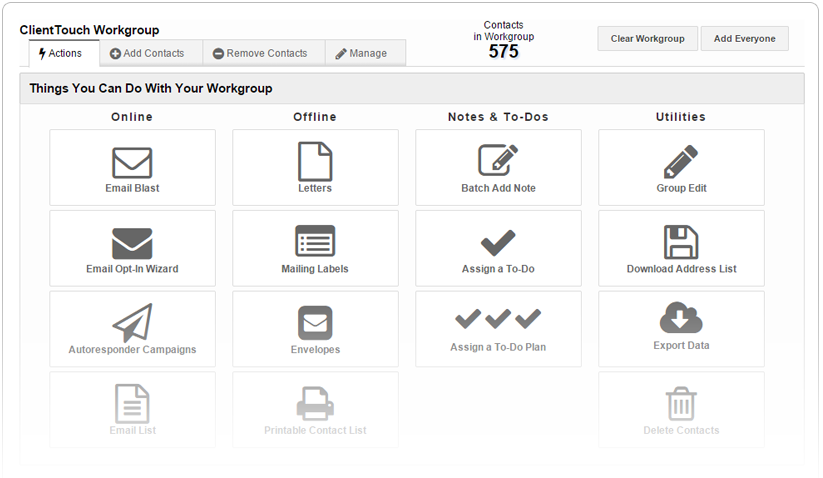Click the Autoresponder Campaigns label
This screenshot has width=823, height=478.
tap(132, 350)
